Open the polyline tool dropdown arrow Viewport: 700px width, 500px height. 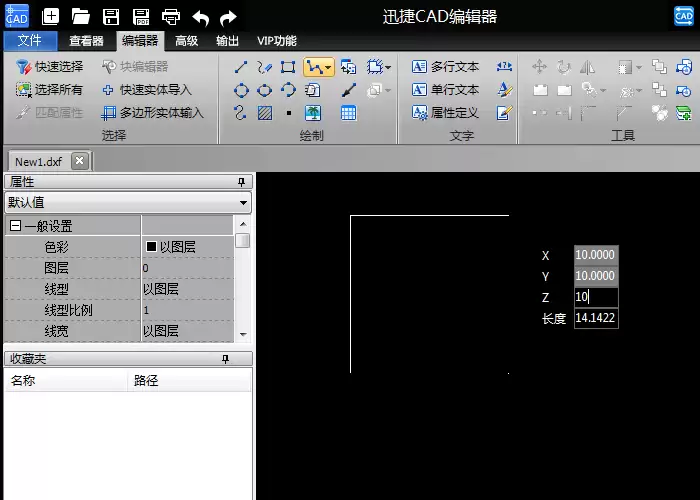click(329, 68)
